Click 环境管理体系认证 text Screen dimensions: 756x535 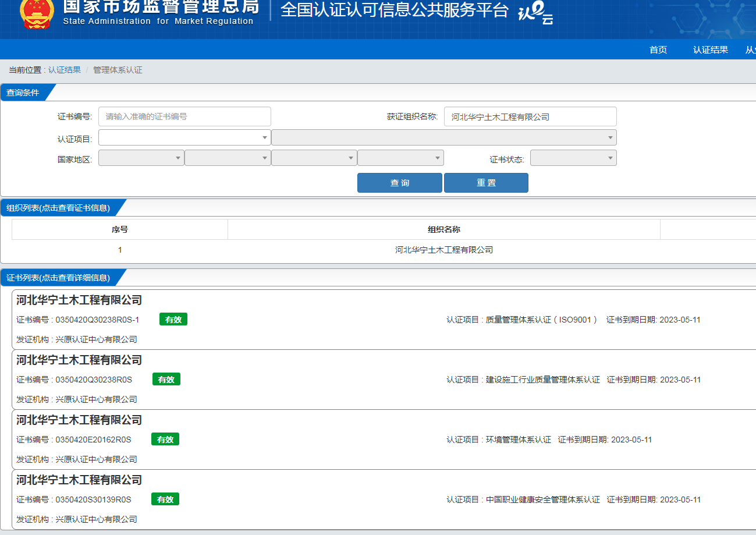pos(519,440)
